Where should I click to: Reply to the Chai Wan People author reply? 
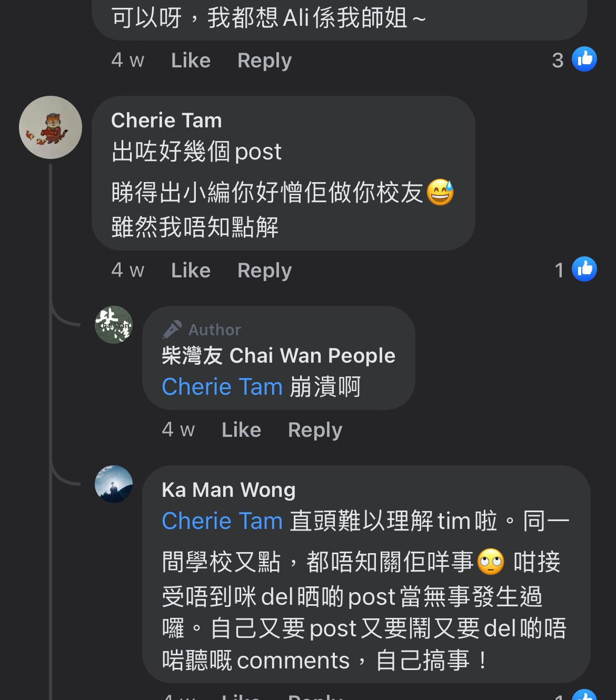315,430
